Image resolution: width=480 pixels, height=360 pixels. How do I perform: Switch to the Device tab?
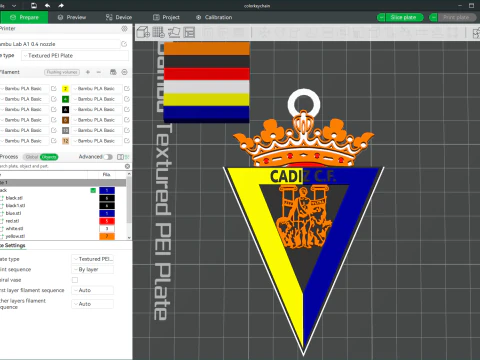[x=119, y=17]
